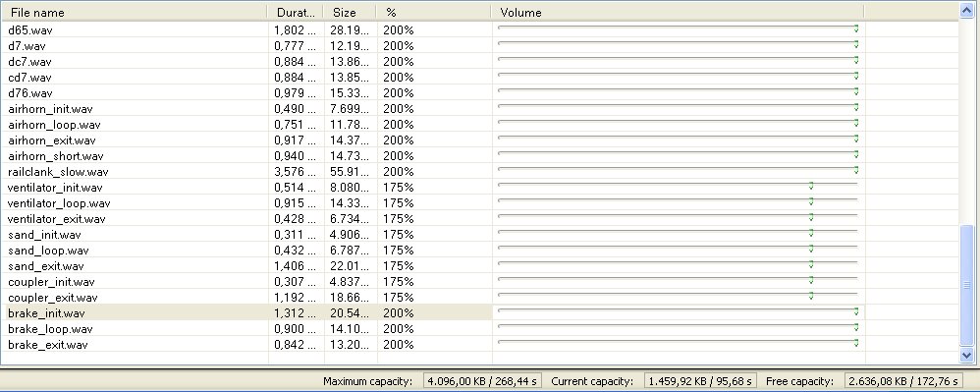Click the volume slider for airhorn_short.wav
This screenshot has height=392, width=980.
click(x=678, y=154)
